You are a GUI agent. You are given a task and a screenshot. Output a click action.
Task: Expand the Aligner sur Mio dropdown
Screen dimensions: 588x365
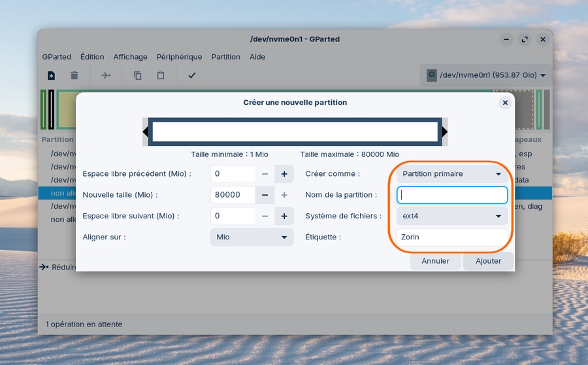252,237
